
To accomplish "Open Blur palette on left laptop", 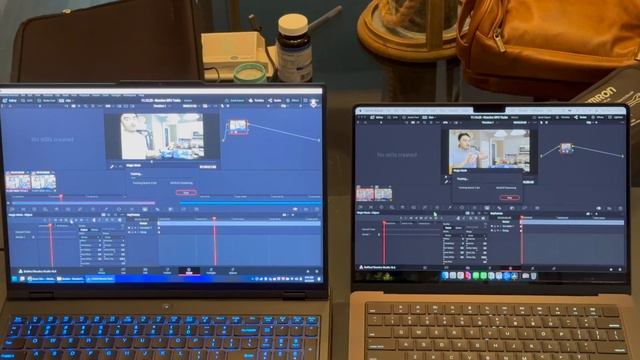I will (157, 209).
